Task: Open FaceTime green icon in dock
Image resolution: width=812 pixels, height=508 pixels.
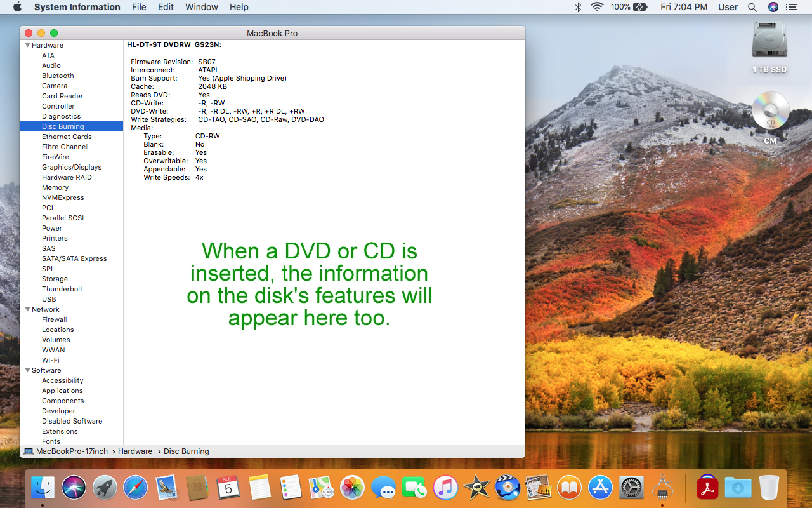Action: tap(414, 488)
